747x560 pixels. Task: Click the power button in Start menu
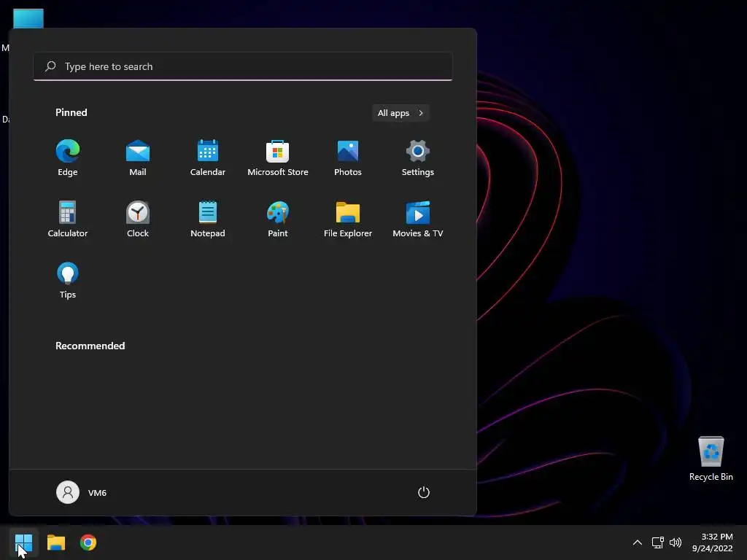[424, 492]
